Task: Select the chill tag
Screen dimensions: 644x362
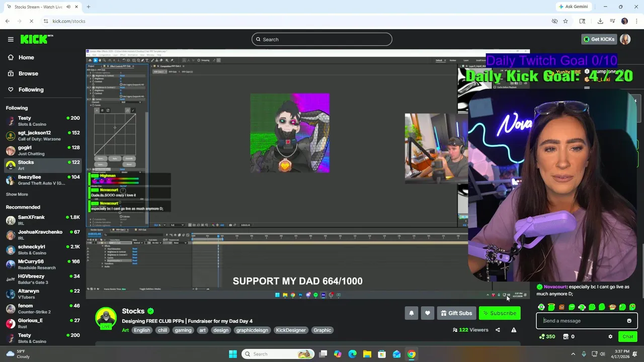Action: 163,330
